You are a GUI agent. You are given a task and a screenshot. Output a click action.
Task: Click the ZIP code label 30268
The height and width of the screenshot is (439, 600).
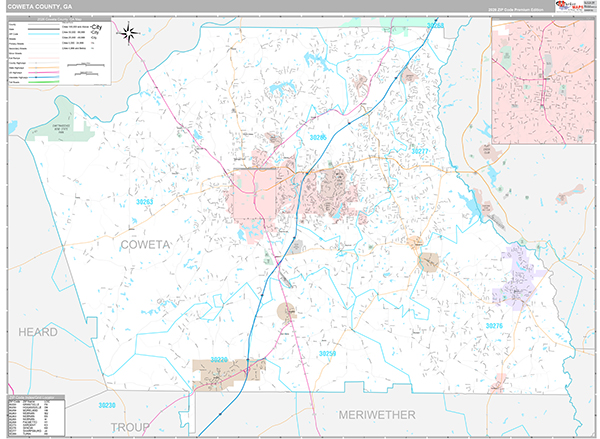click(x=435, y=25)
